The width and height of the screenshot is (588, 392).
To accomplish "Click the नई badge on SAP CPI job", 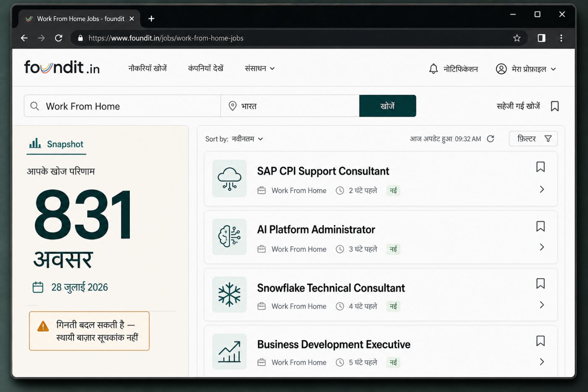I will click(x=393, y=191).
